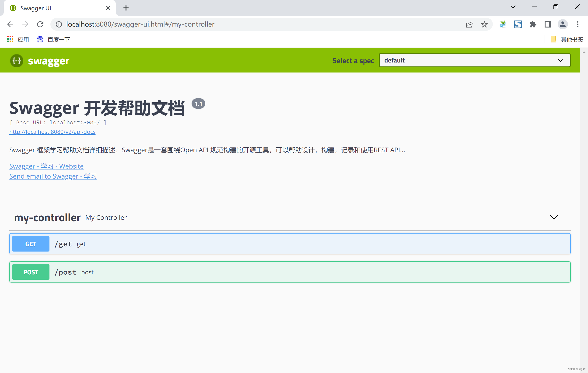Toggle the browser side panel icon
Image resolution: width=588 pixels, height=373 pixels.
pyautogui.click(x=548, y=24)
